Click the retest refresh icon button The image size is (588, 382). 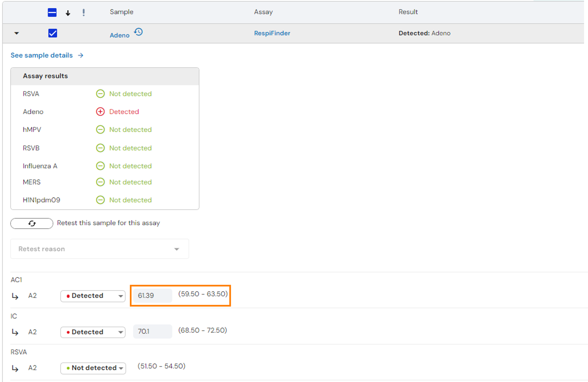[x=32, y=223]
